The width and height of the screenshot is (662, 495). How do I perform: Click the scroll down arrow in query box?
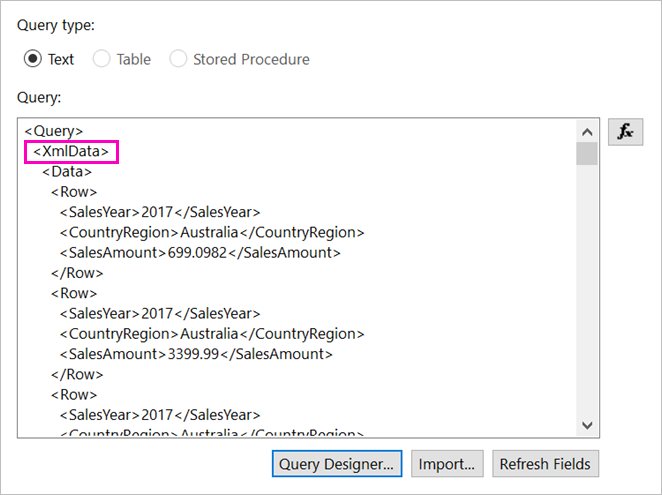click(587, 425)
